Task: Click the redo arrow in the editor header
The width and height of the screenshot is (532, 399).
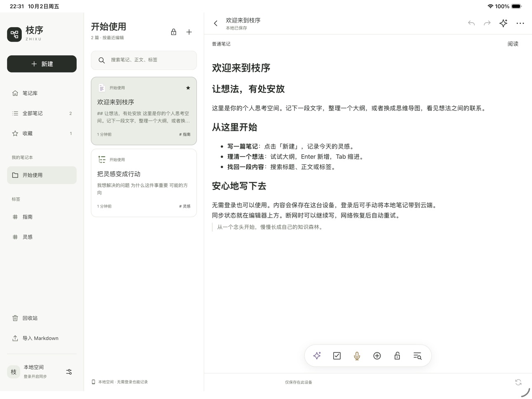Action: (x=487, y=23)
